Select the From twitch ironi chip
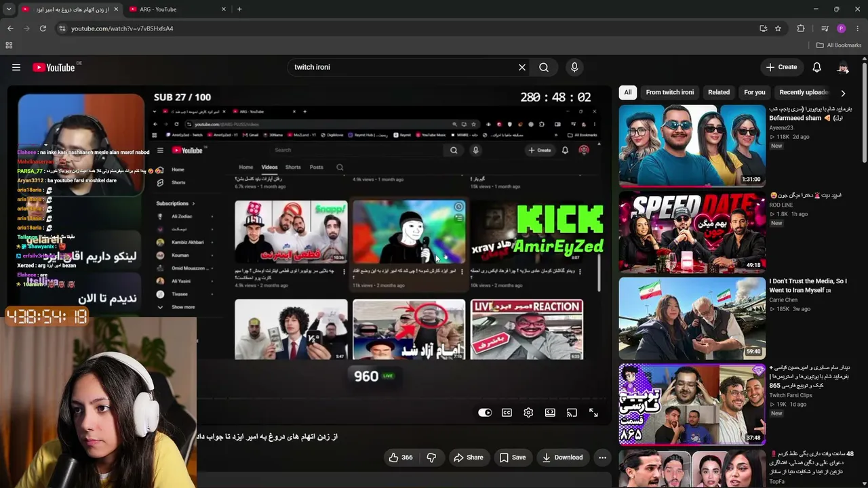The width and height of the screenshot is (868, 488). coord(670,92)
